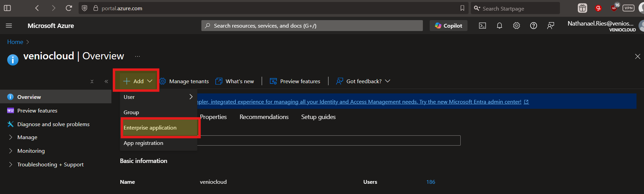644x194 pixels.
Task: Click the lock icon beside portal.azure.com
Action: tap(96, 8)
